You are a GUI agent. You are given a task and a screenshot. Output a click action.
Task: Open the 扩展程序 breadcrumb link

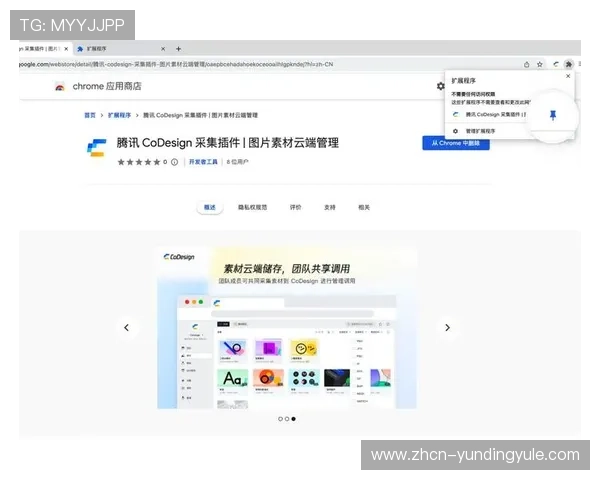tap(119, 115)
